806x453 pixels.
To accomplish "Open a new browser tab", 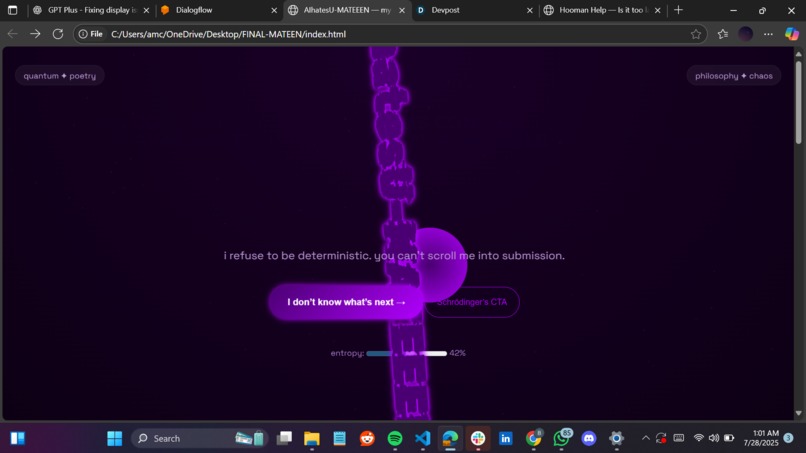I will 679,10.
